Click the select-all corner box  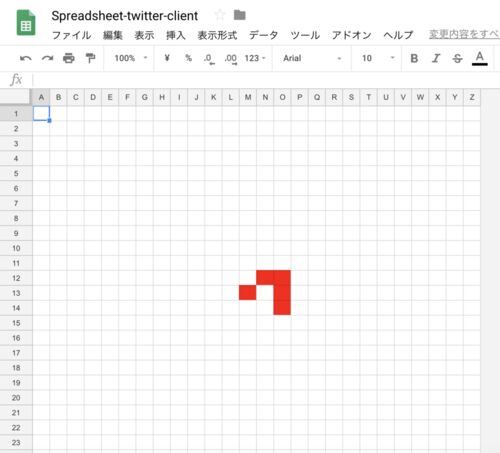[15, 97]
